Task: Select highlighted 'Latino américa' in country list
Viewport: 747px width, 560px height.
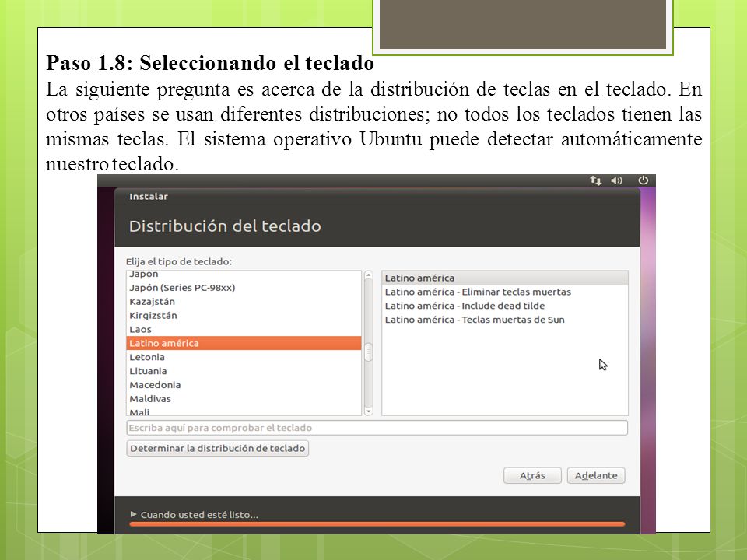Action: (x=244, y=343)
